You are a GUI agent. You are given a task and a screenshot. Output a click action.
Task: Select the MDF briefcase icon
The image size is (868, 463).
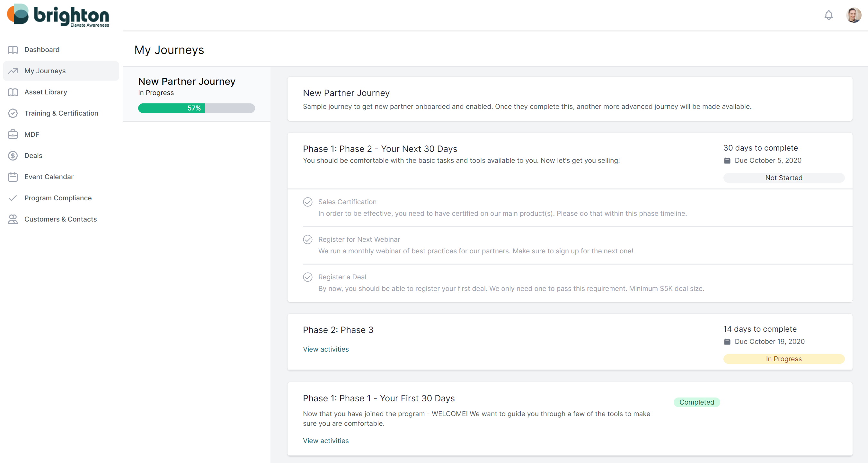[13, 134]
